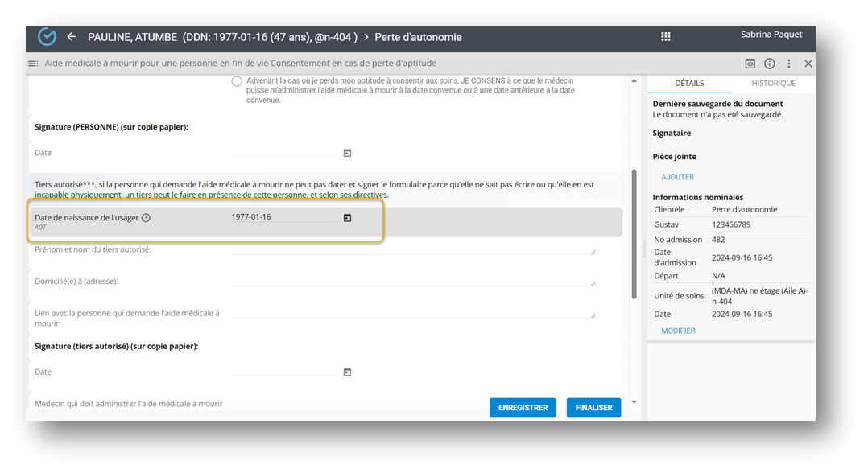
Task: Click the Finaliser button
Action: point(593,408)
